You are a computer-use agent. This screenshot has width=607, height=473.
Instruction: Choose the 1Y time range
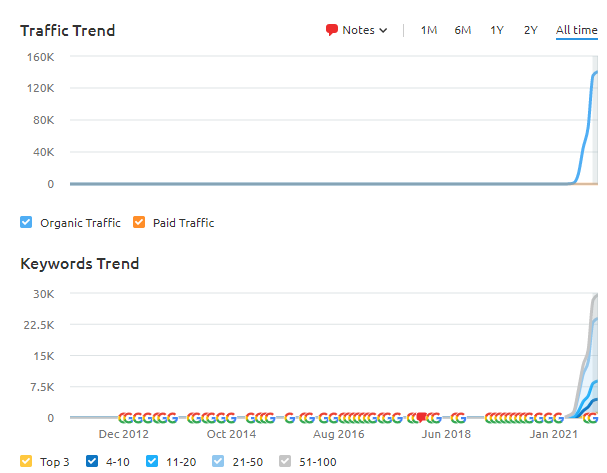point(497,30)
